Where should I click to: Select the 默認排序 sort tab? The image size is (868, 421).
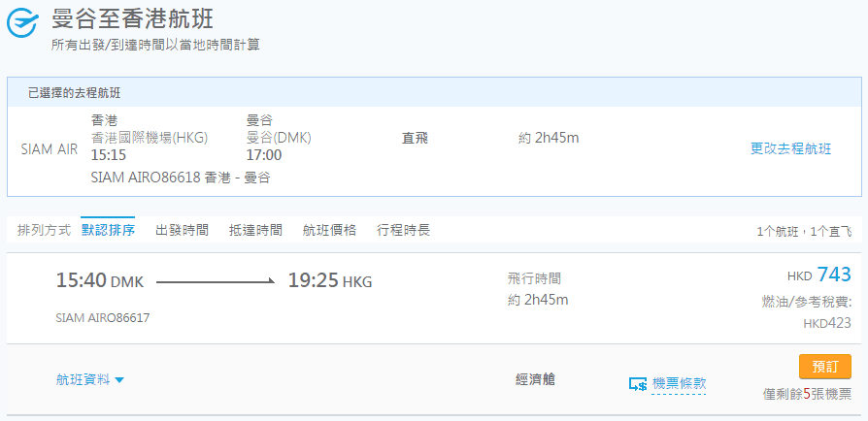click(108, 230)
